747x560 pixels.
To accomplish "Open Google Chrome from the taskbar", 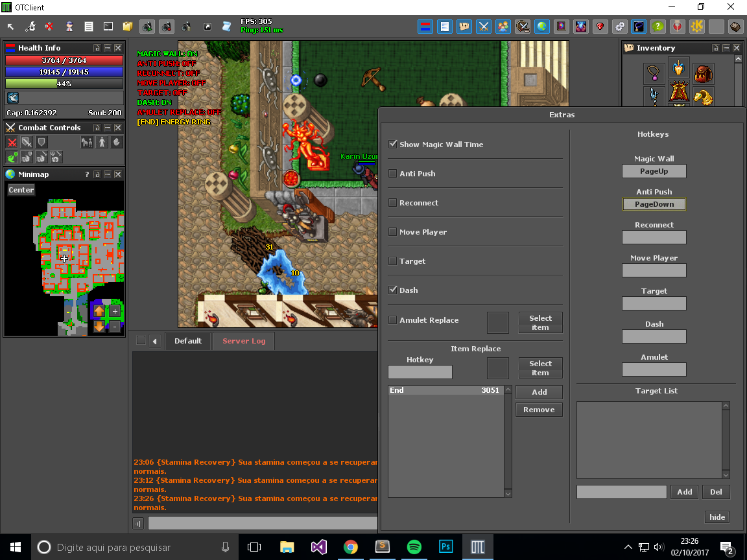I will (351, 546).
